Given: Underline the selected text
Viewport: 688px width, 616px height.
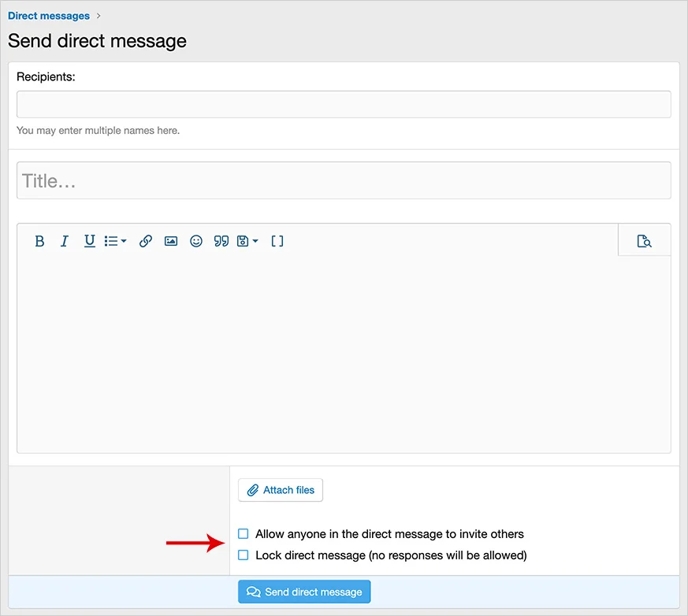Looking at the screenshot, I should (90, 242).
